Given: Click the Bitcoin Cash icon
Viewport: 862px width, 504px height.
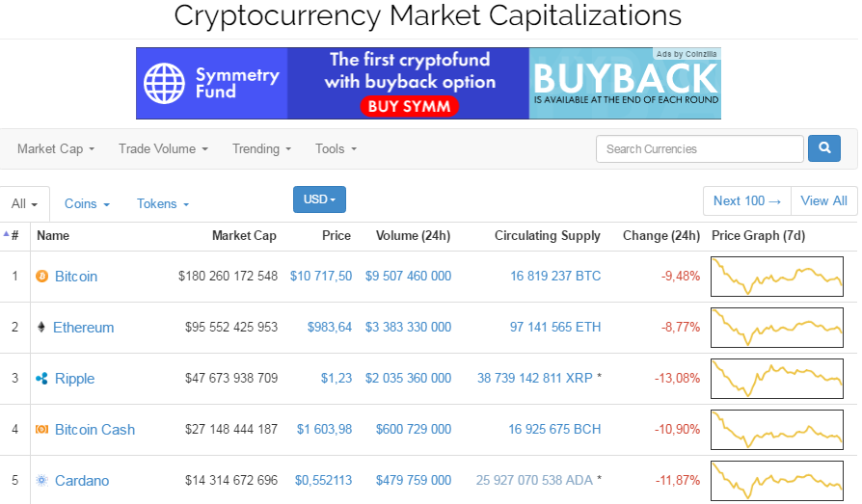Looking at the screenshot, I should click(x=41, y=430).
